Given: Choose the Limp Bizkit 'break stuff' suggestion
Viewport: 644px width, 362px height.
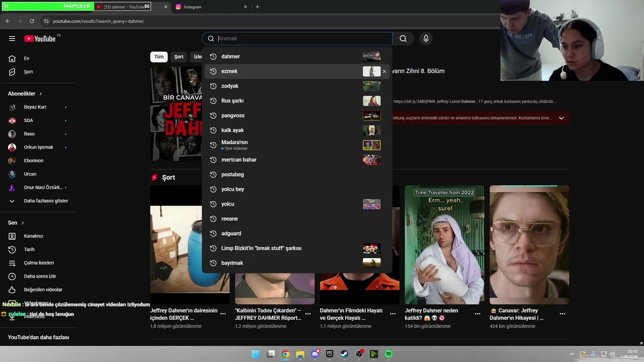Looking at the screenshot, I should (x=297, y=248).
